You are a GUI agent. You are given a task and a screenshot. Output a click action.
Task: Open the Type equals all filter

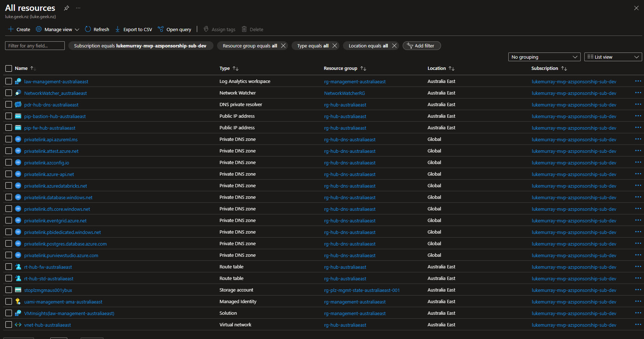(313, 46)
